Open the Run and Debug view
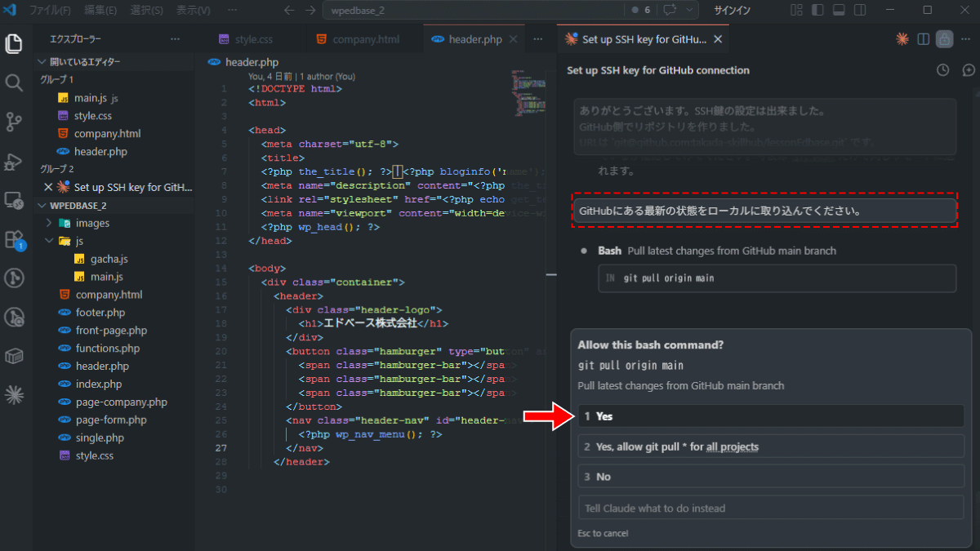This screenshot has width=980, height=551. tap(14, 161)
